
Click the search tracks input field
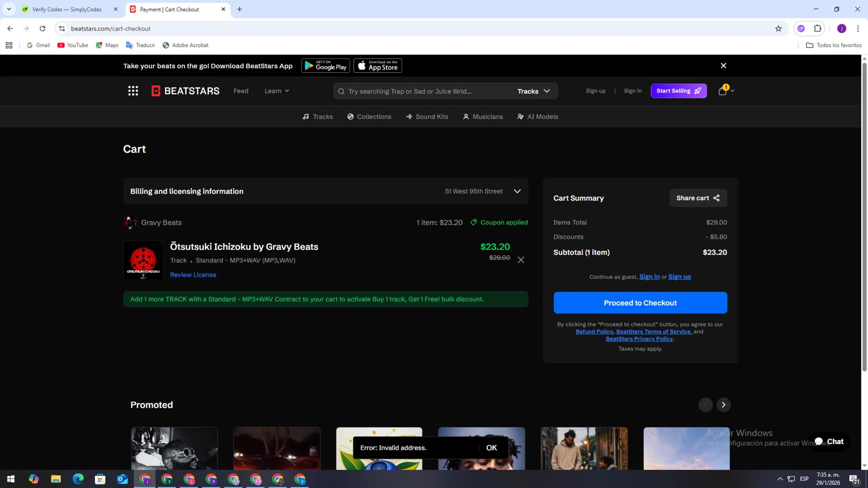pos(427,91)
